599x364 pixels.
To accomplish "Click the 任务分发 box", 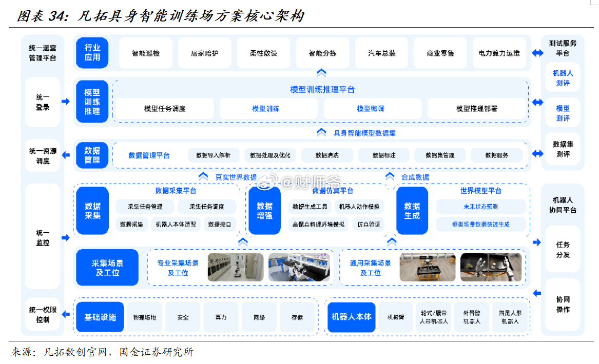I will click(563, 250).
